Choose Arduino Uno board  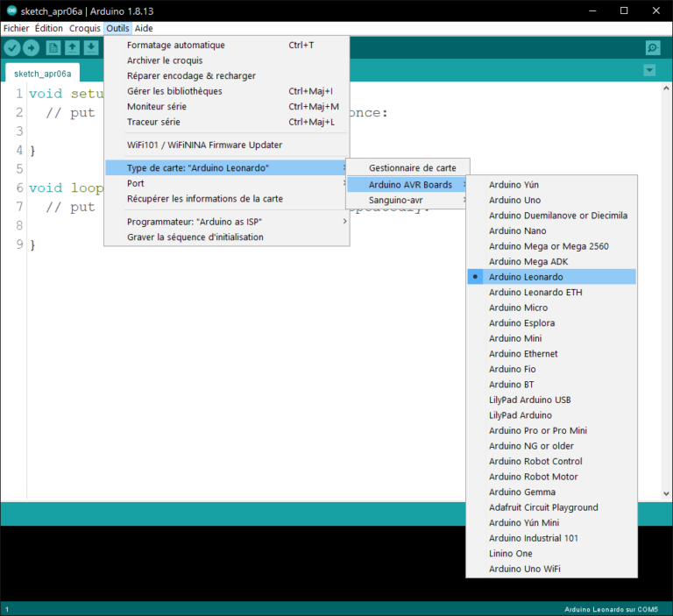click(514, 200)
